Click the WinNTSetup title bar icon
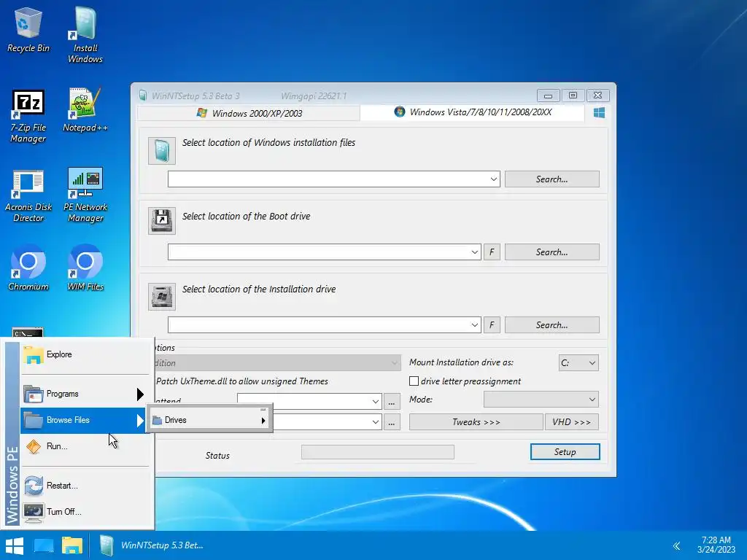This screenshot has height=560, width=747. pyautogui.click(x=143, y=96)
